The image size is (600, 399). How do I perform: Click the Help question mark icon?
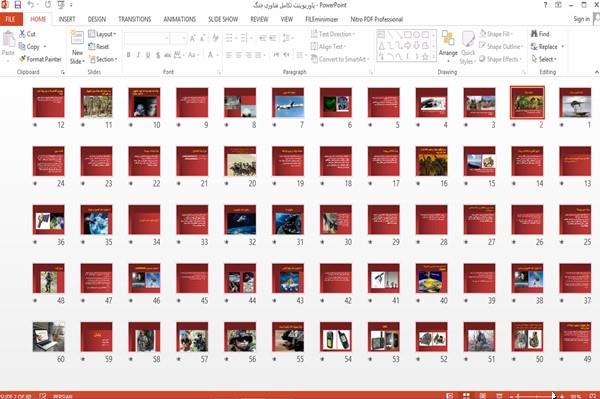click(x=545, y=5)
